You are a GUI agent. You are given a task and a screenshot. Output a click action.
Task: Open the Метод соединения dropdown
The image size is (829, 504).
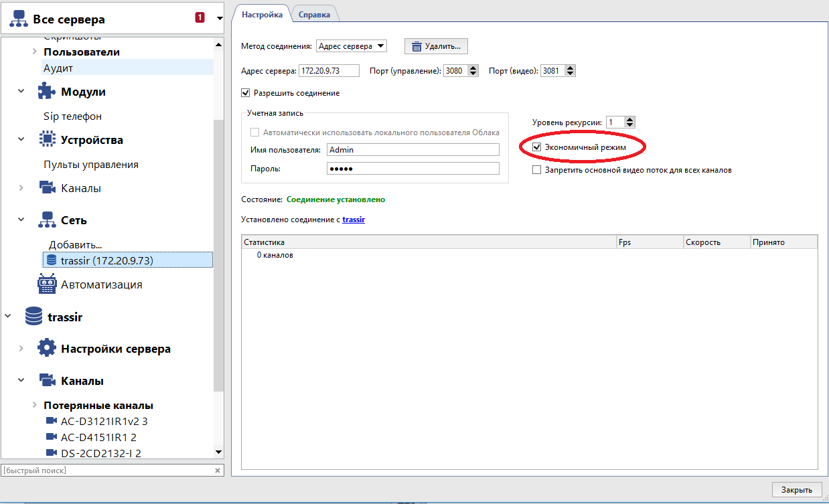click(351, 46)
